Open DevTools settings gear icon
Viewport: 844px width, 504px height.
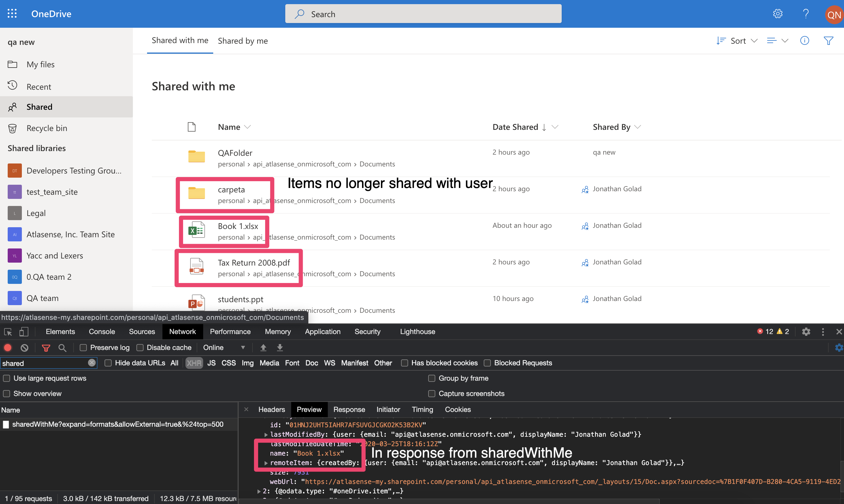click(x=806, y=331)
